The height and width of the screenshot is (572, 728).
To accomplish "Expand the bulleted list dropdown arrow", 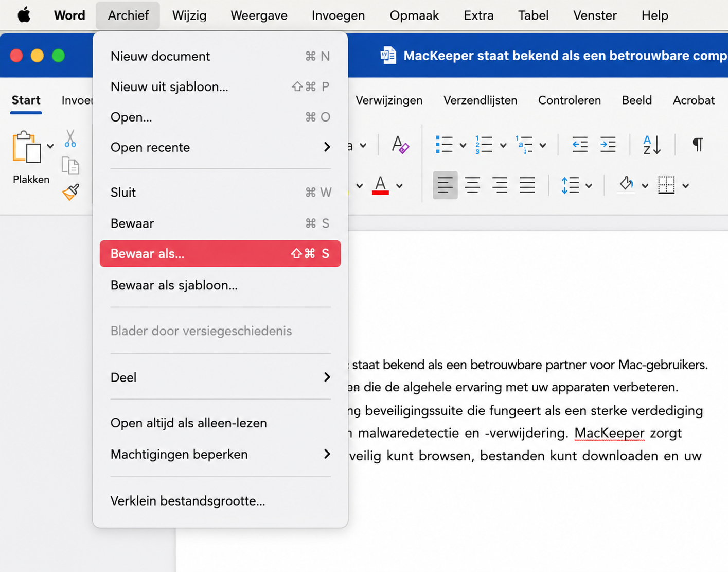I will pyautogui.click(x=463, y=146).
